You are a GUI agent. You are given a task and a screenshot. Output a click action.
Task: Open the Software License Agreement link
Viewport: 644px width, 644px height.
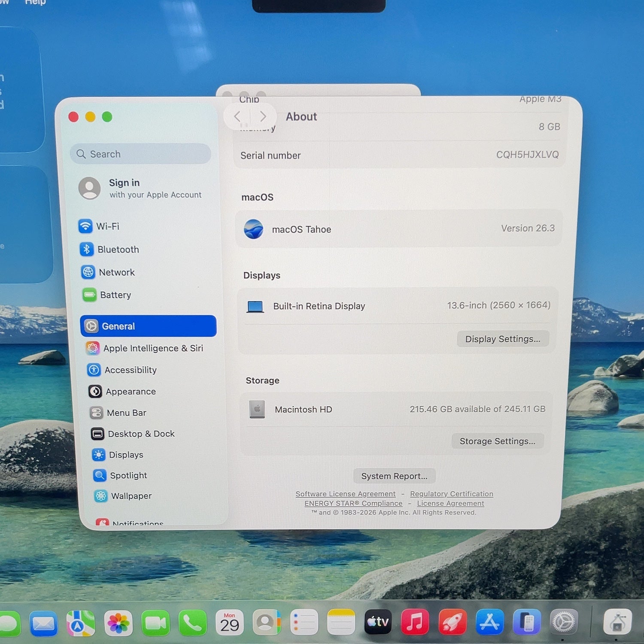point(346,494)
